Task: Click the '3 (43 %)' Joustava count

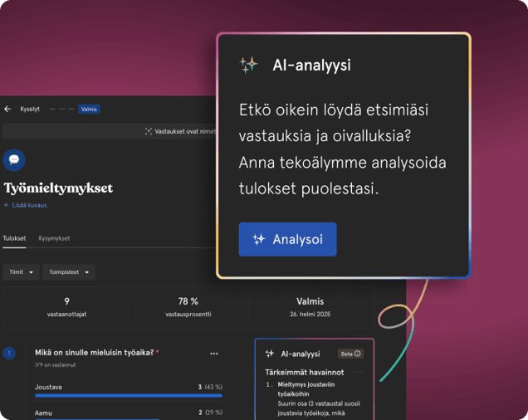Action: pyautogui.click(x=210, y=387)
